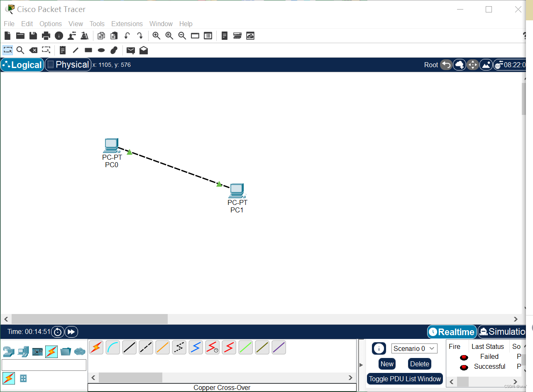
Task: Open Network Information icon in toolbar
Action: click(59, 36)
